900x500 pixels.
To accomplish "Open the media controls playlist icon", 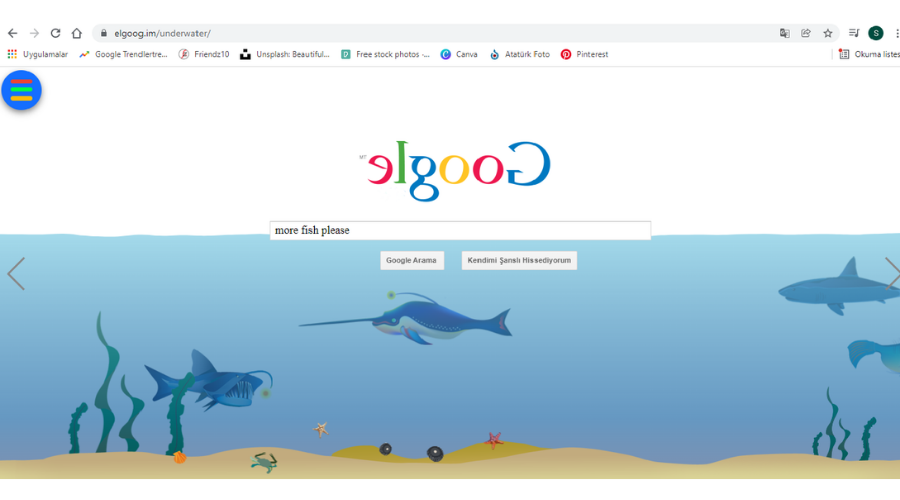I will click(x=854, y=33).
